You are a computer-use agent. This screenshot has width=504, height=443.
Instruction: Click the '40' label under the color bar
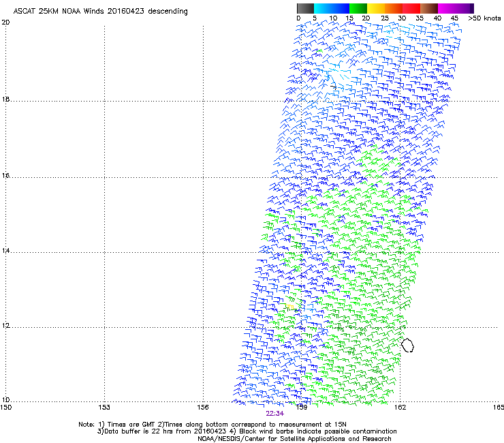tap(437, 18)
